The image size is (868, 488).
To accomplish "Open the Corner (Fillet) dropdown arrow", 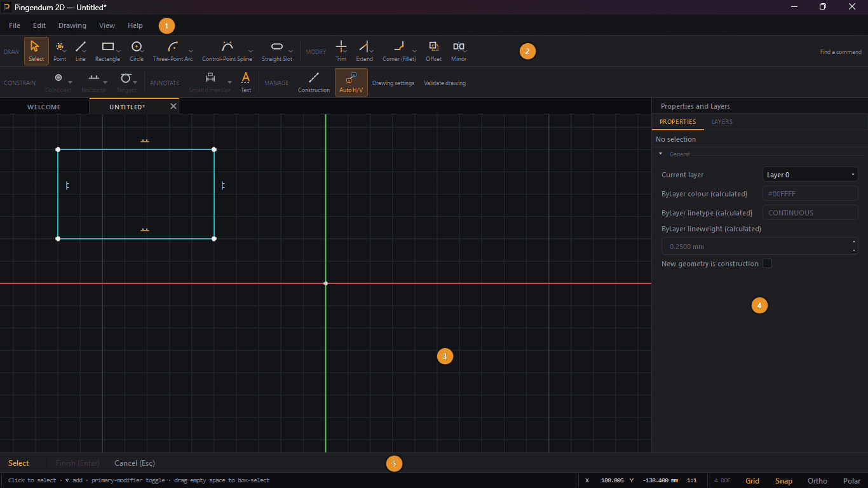I will (x=414, y=51).
